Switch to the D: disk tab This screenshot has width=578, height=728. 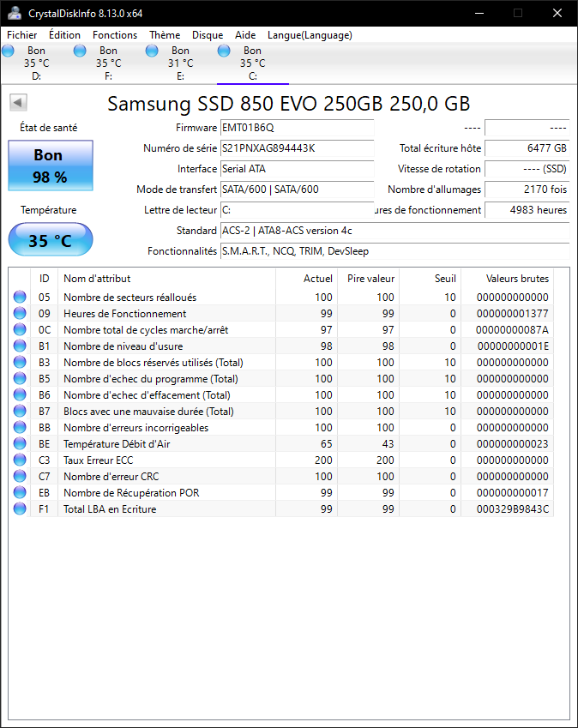coord(36,63)
